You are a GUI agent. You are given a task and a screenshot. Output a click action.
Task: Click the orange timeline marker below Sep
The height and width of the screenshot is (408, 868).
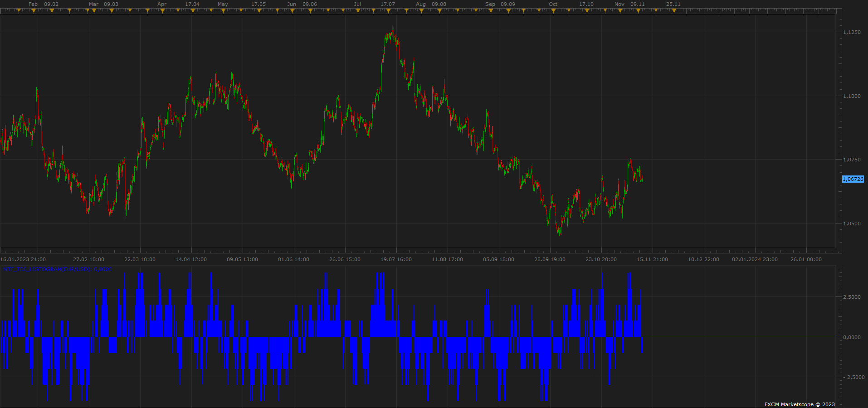click(490, 11)
